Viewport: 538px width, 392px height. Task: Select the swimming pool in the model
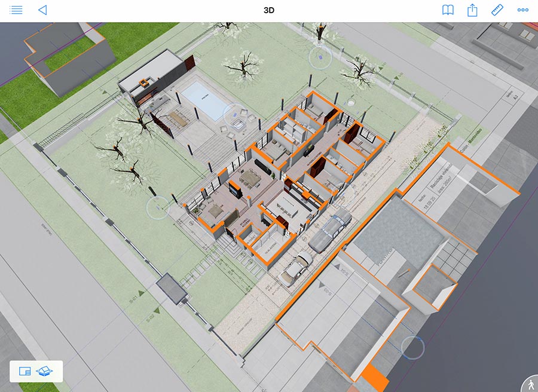click(x=204, y=99)
